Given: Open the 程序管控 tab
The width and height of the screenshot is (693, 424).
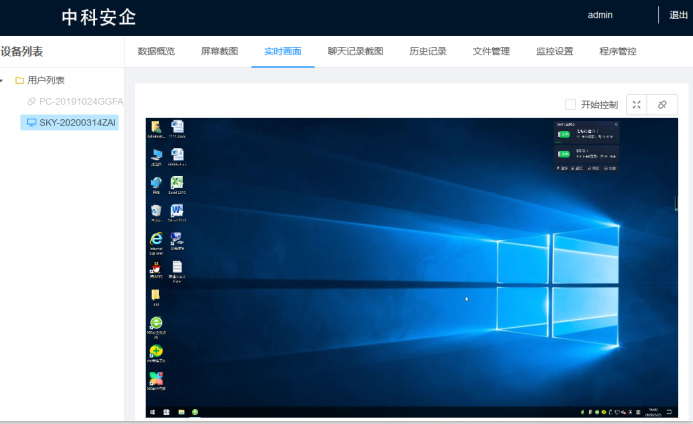Looking at the screenshot, I should click(x=618, y=51).
